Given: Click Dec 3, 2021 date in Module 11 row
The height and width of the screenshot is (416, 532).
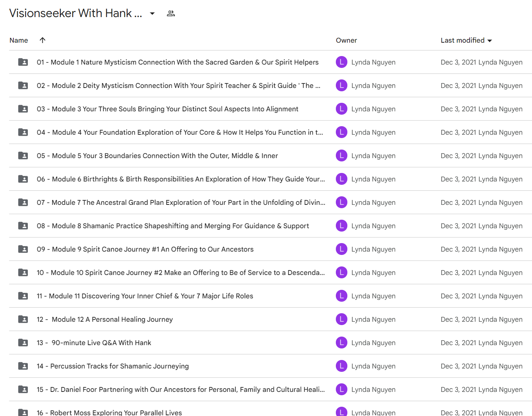Looking at the screenshot, I should 458,296.
